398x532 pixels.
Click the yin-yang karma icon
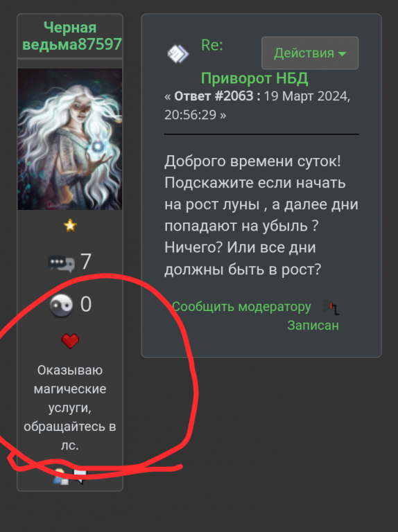point(61,305)
